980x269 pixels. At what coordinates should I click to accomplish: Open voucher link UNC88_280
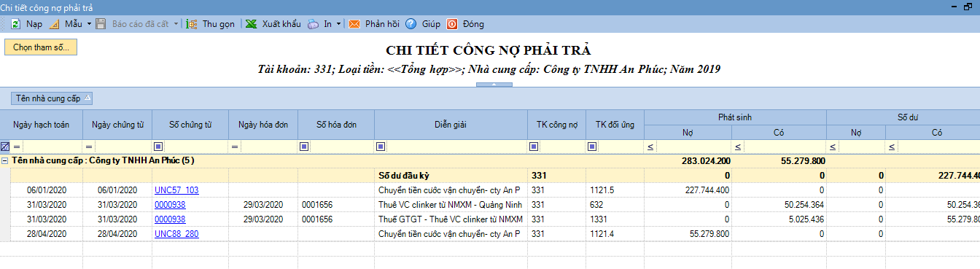click(176, 234)
